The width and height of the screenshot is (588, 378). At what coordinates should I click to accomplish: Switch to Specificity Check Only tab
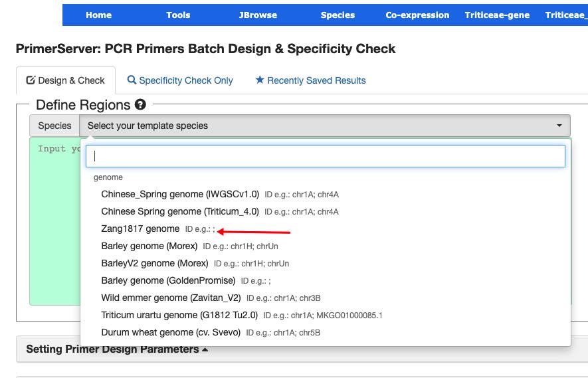click(x=180, y=80)
